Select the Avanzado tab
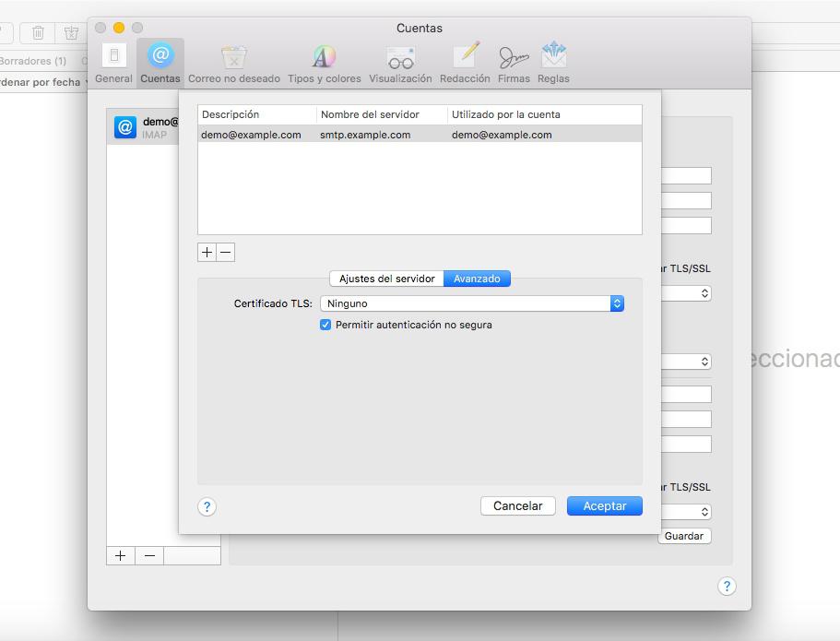This screenshot has width=840, height=641. tap(477, 279)
